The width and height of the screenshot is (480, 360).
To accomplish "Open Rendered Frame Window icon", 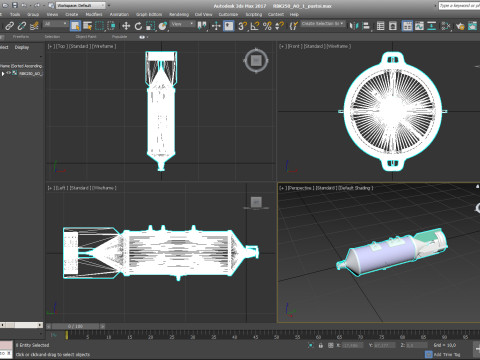I will coord(472,26).
